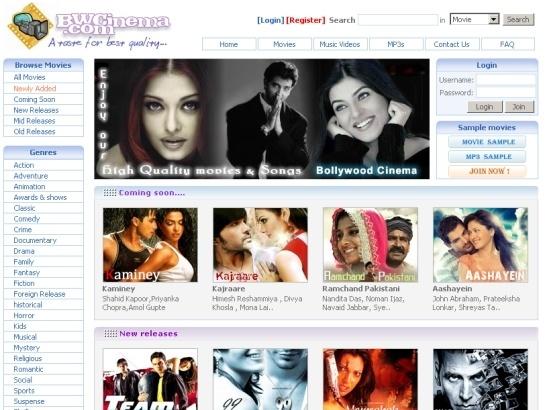545x410 pixels.
Task: Choose the Drama genre
Action: pos(24,251)
